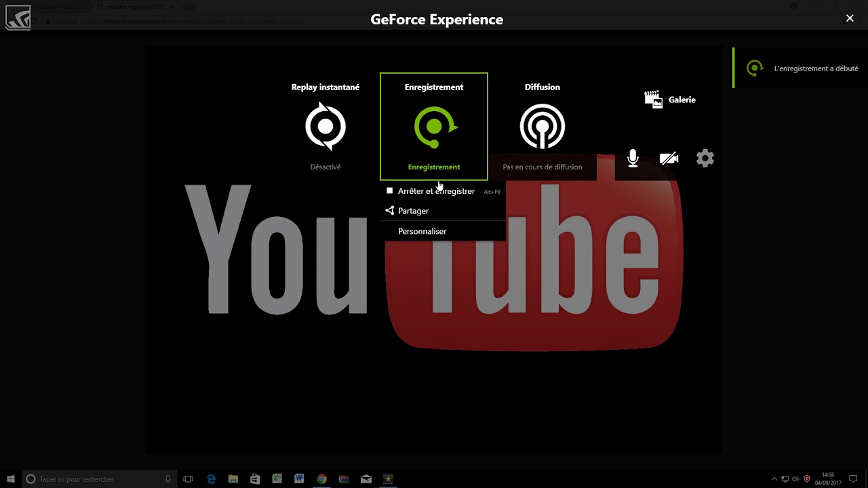Select Personnaliser in the dropdown menu
Image resolution: width=868 pixels, height=488 pixels.
[443, 231]
